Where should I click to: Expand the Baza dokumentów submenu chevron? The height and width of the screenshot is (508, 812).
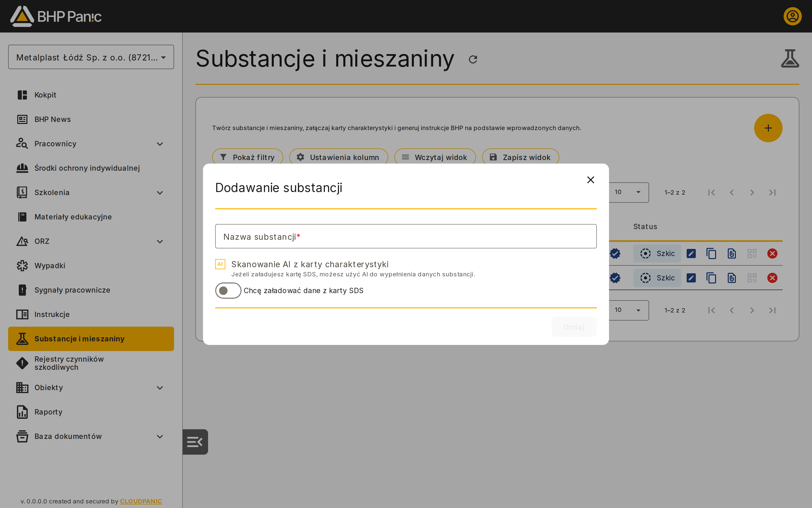[x=160, y=436]
